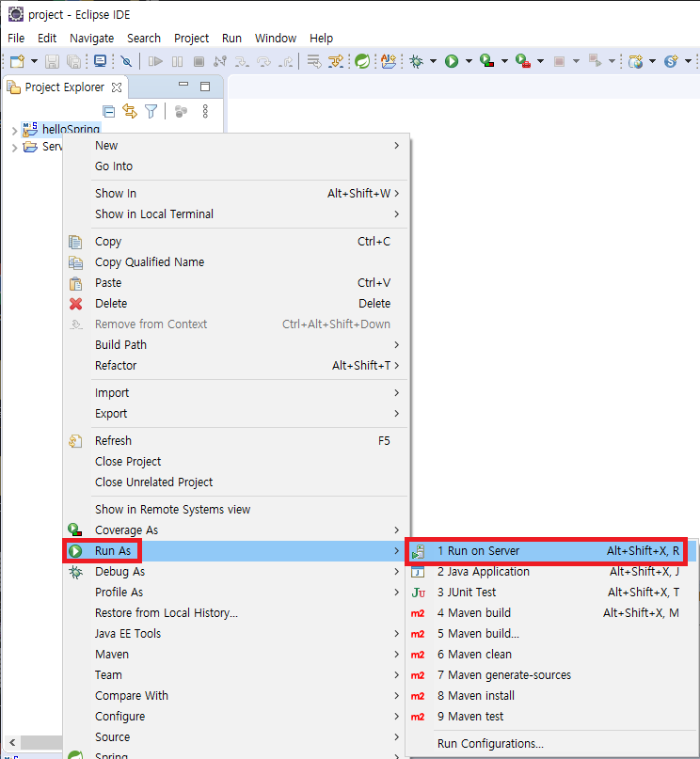Click the New Server toolbar icon
Screen dimensions: 700x759
[635, 61]
